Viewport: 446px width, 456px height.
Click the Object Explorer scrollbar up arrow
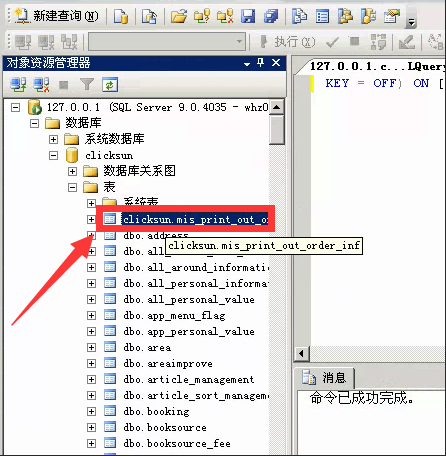(276, 107)
